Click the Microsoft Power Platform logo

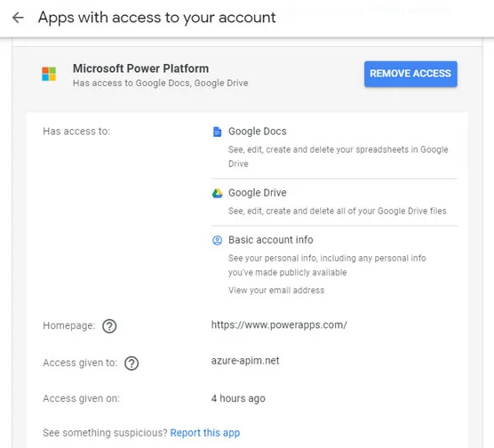49,74
